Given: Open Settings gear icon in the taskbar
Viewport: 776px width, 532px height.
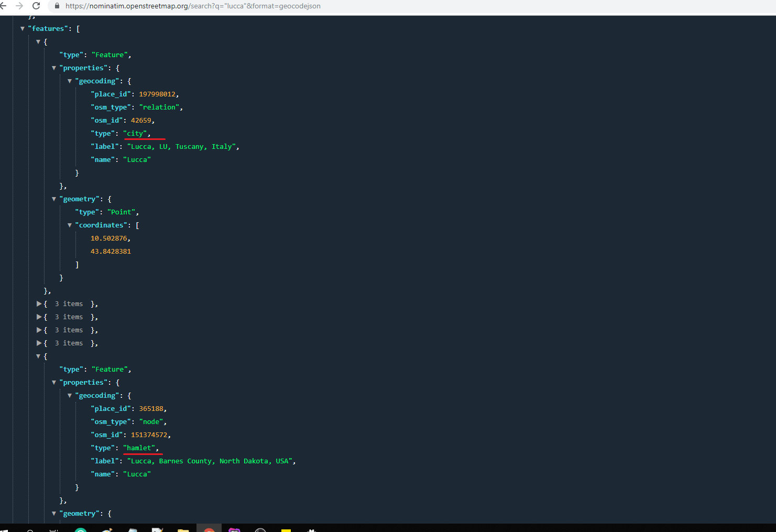Looking at the screenshot, I should (x=311, y=530).
